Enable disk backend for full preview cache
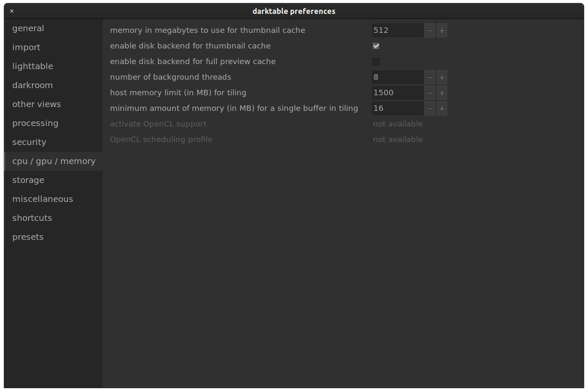 coord(376,62)
